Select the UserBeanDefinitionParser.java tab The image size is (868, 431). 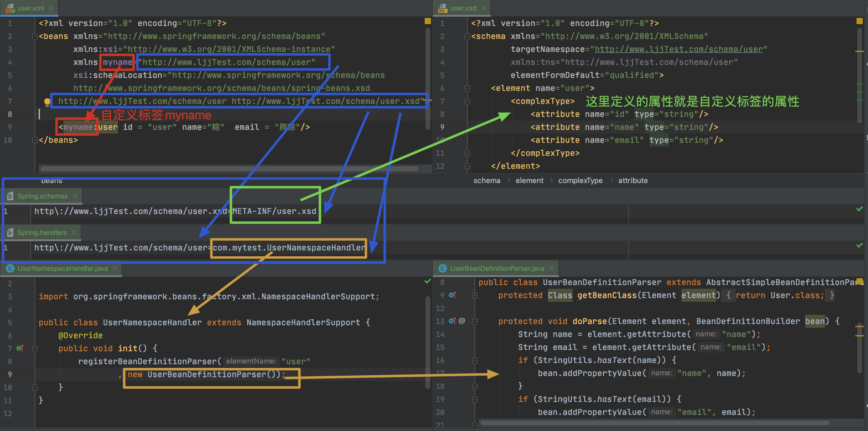pos(497,268)
